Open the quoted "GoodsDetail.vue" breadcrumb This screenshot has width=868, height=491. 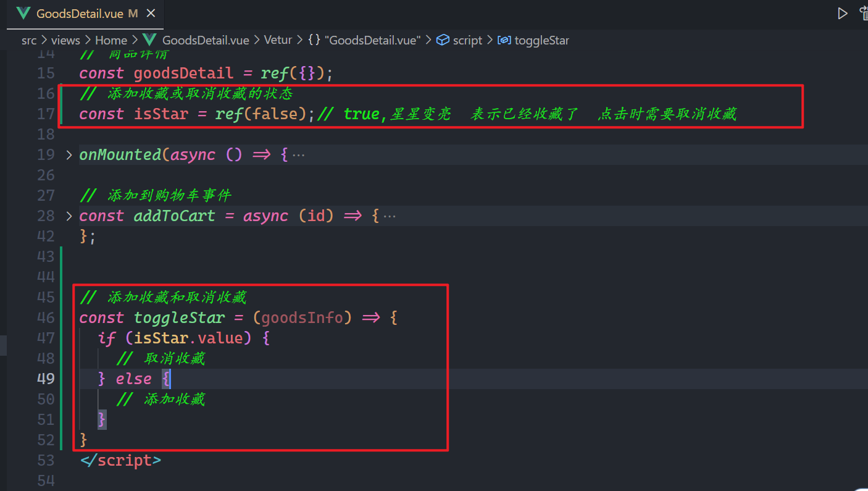click(372, 40)
